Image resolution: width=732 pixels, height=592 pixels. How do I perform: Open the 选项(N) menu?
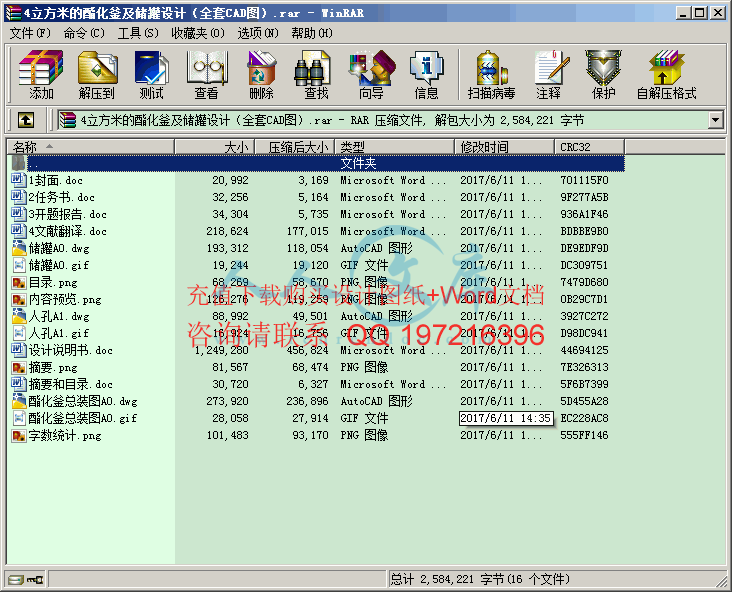tap(258, 33)
